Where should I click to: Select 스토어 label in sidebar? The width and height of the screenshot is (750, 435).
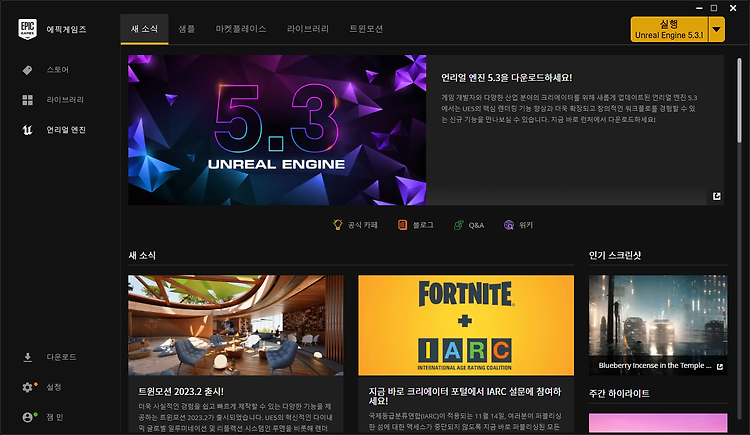tap(57, 70)
